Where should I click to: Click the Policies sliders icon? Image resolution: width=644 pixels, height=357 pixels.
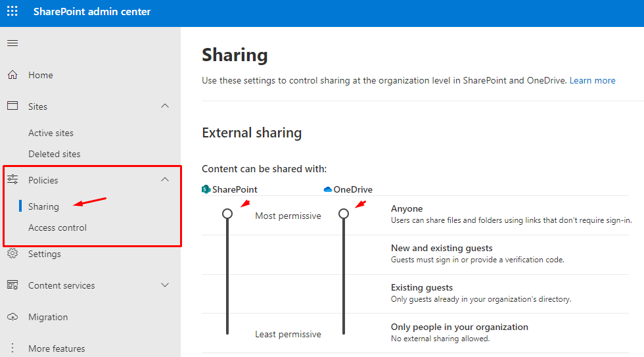12,180
